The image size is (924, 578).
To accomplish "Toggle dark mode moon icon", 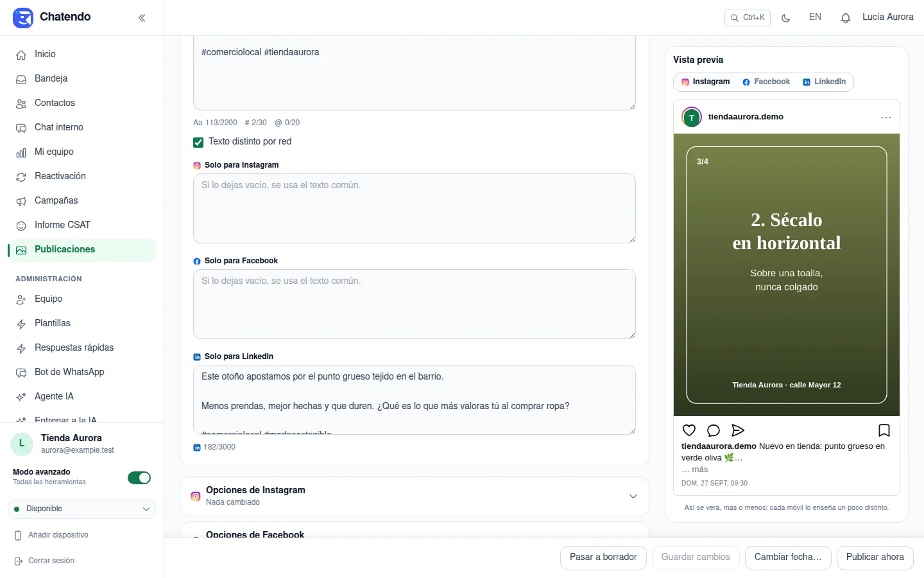I will (x=786, y=18).
